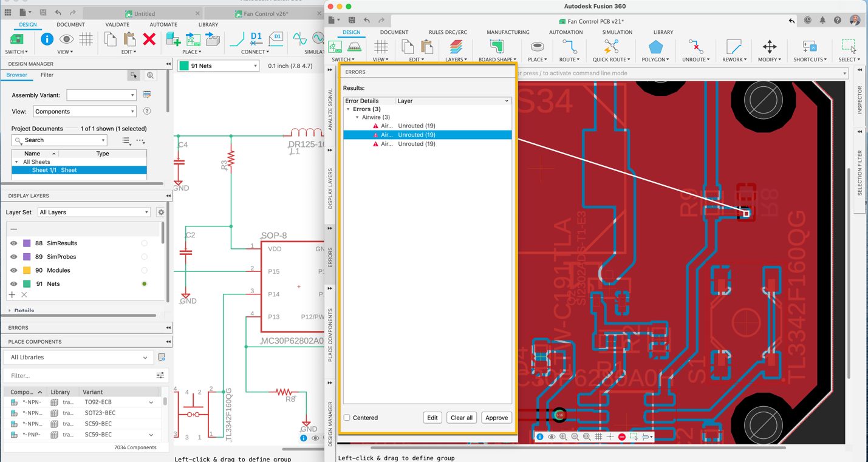Toggle visibility of the Nets layer

point(14,284)
